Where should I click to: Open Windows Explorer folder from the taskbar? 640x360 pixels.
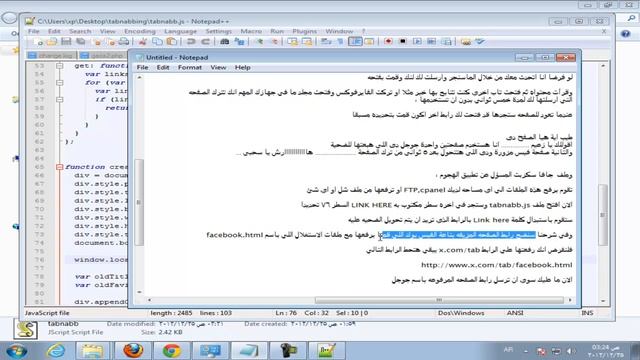(92, 351)
